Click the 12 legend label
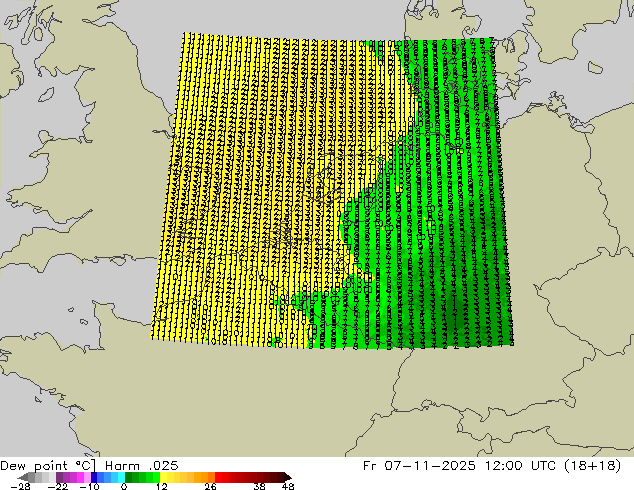The image size is (634, 490). click(162, 486)
